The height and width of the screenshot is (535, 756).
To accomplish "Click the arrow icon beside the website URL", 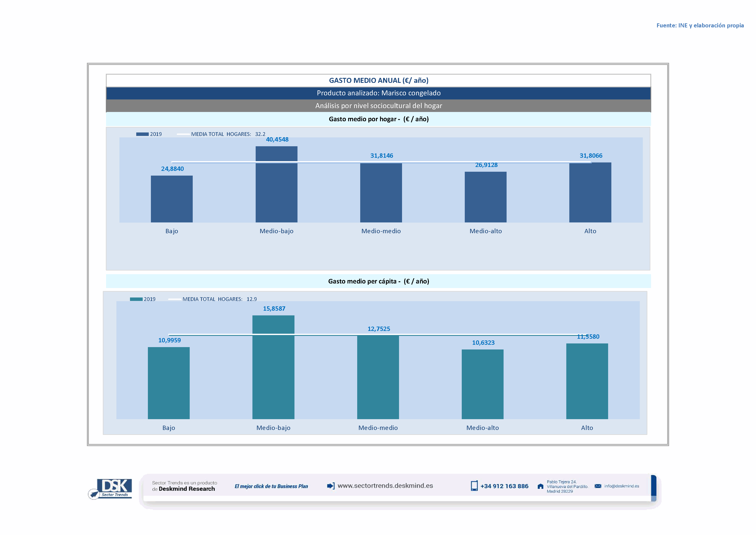I will 331,486.
